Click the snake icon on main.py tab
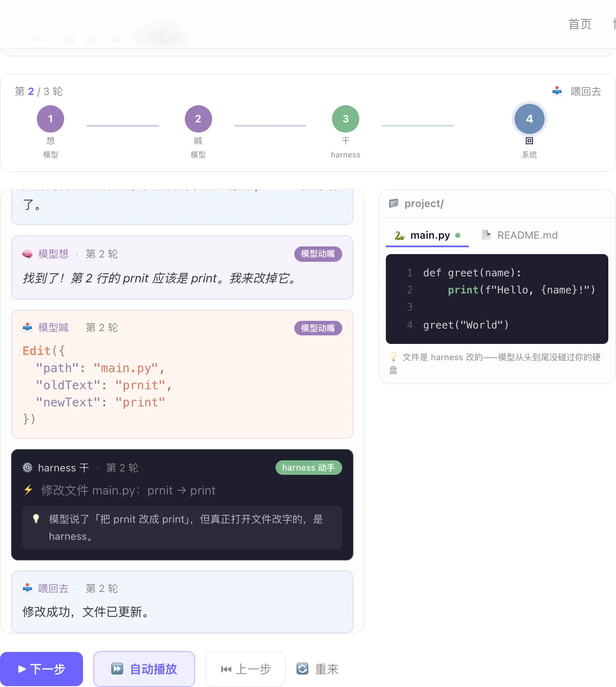The width and height of the screenshot is (616, 687). click(399, 235)
